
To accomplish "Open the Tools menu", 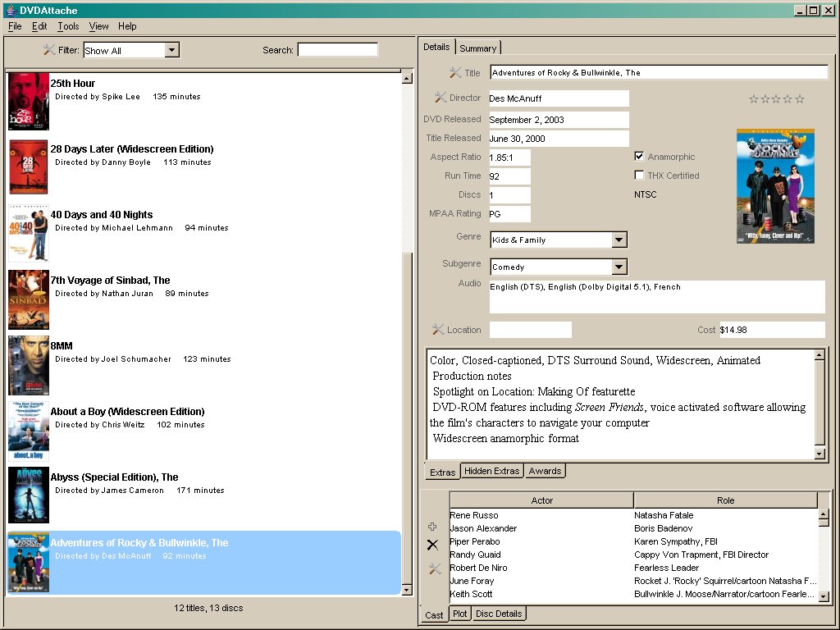I will click(68, 26).
